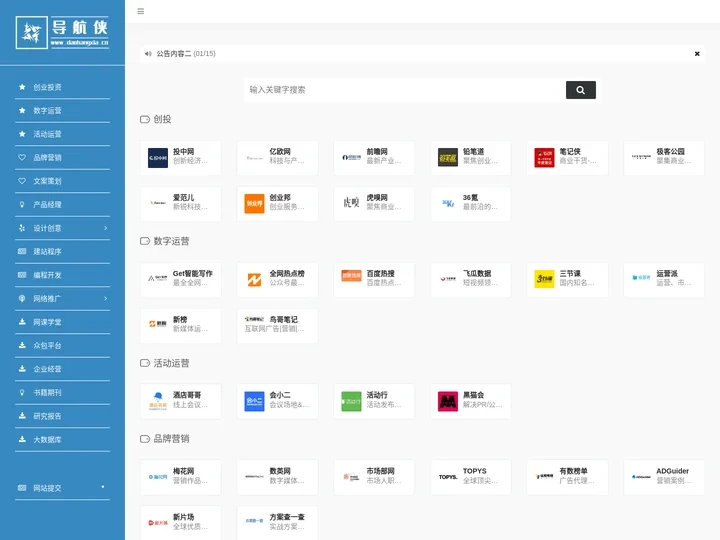
Task: Click the 品牌营销 section tag icon
Action: [x=145, y=439]
